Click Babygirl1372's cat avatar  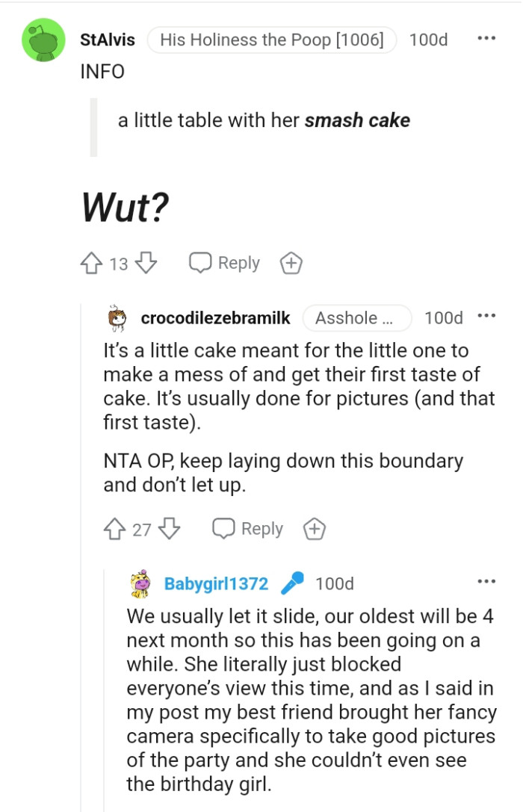(139, 583)
